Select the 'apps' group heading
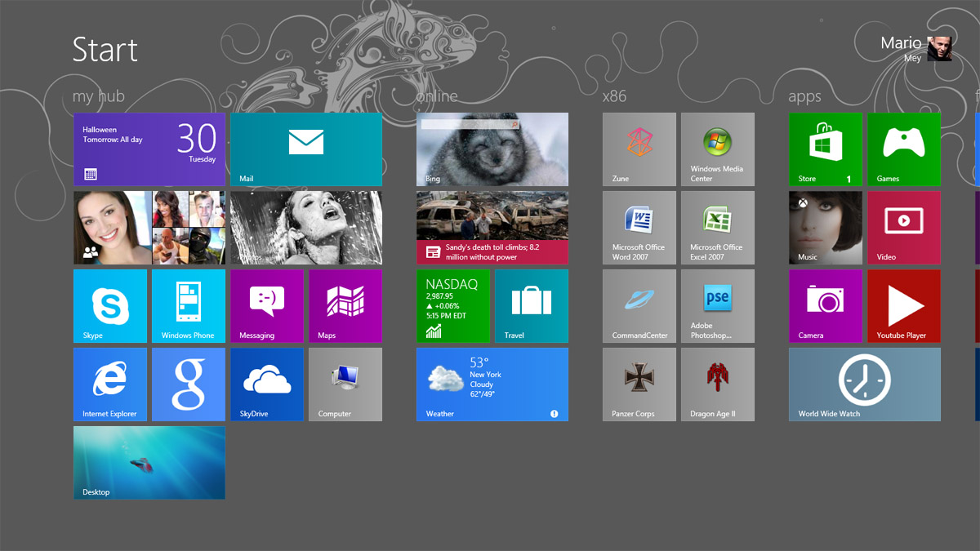980x551 pixels. [804, 97]
